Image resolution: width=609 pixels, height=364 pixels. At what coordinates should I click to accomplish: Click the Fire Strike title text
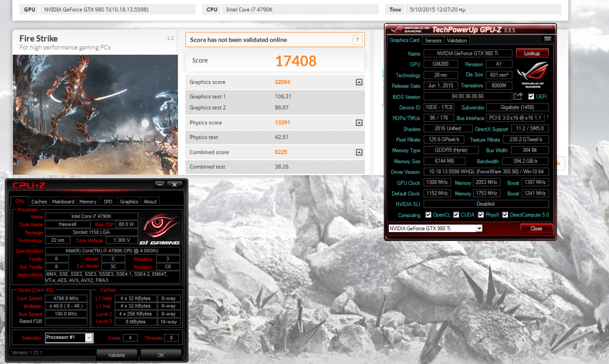point(39,39)
